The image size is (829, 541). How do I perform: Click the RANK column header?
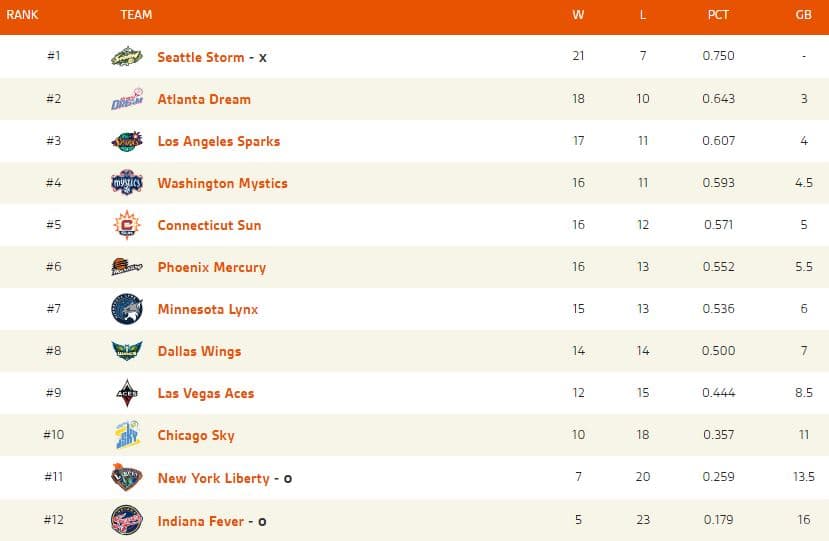[23, 15]
